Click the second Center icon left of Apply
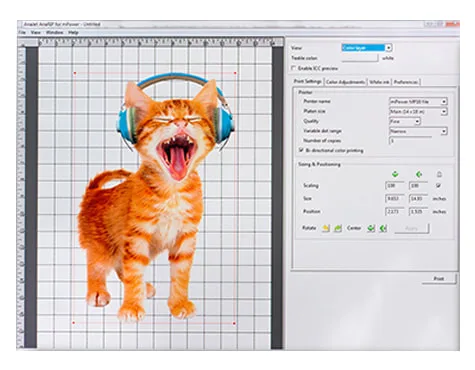Viewport: 475px width, 370px height. 383,228
